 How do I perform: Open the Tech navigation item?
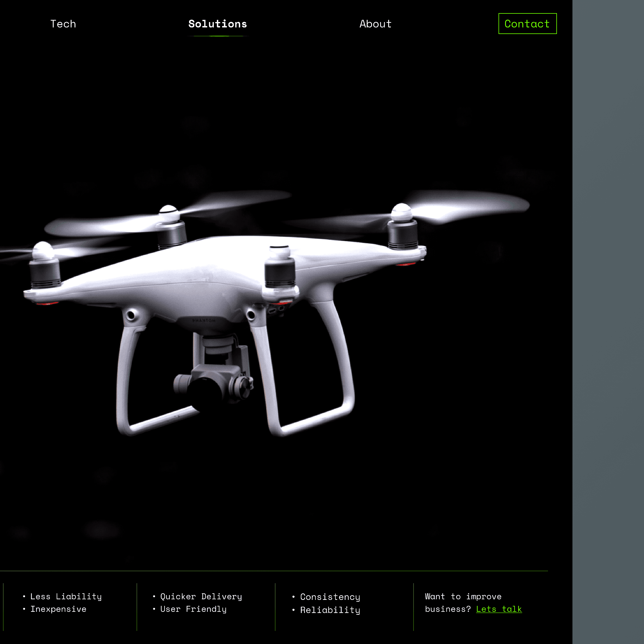coord(63,24)
